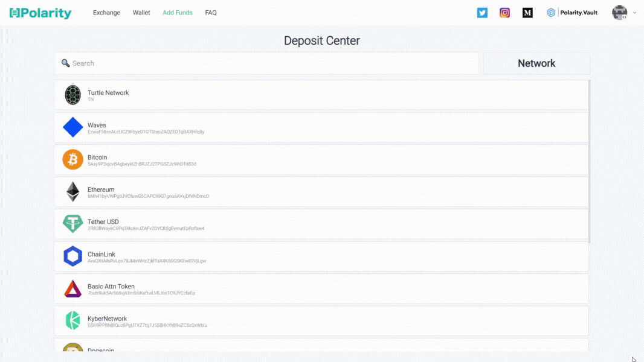Click the Polarity logo
The width and height of the screenshot is (644, 362).
[x=40, y=13]
